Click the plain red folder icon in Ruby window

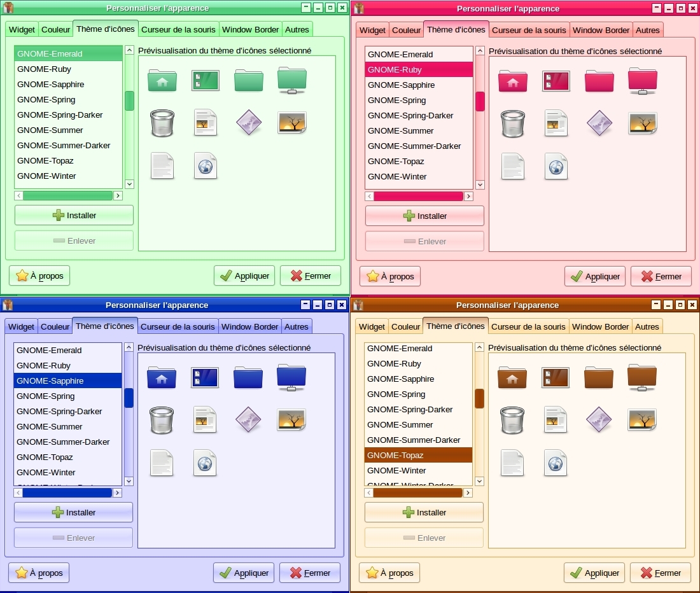599,81
